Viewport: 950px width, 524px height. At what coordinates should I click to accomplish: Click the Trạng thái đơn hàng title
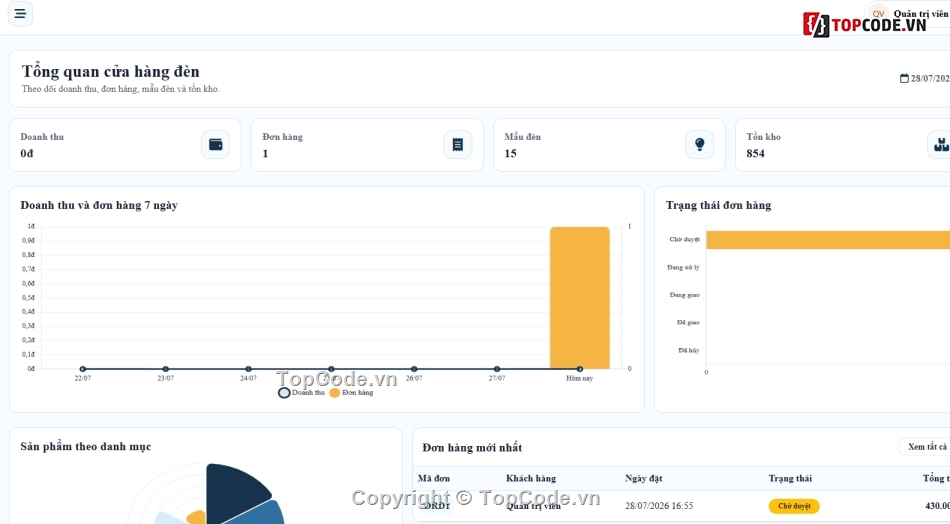(x=719, y=205)
